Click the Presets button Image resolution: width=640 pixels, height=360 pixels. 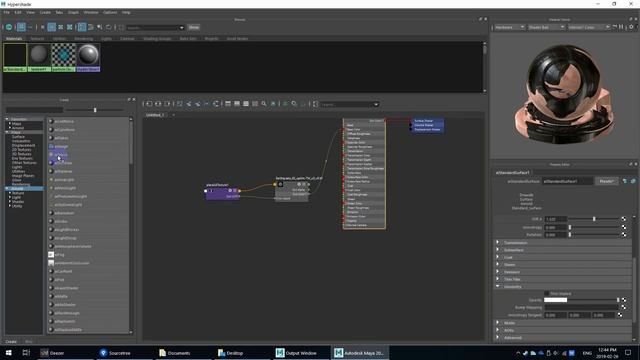coord(607,181)
